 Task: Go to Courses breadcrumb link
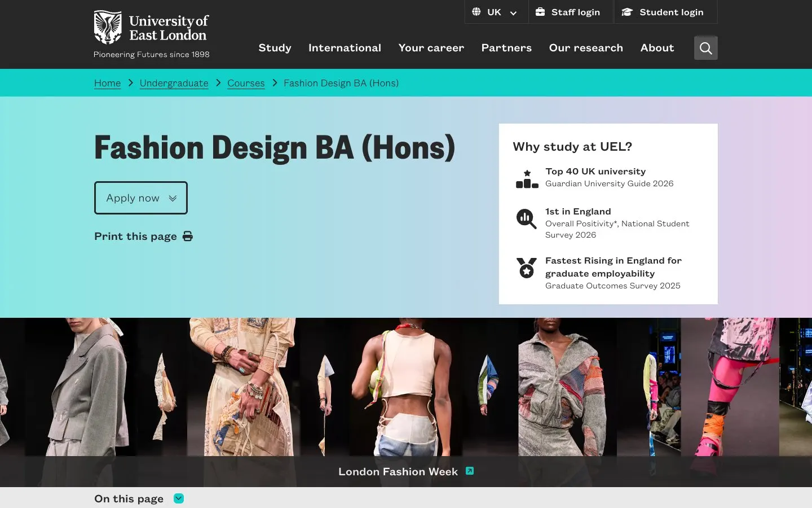click(x=246, y=83)
